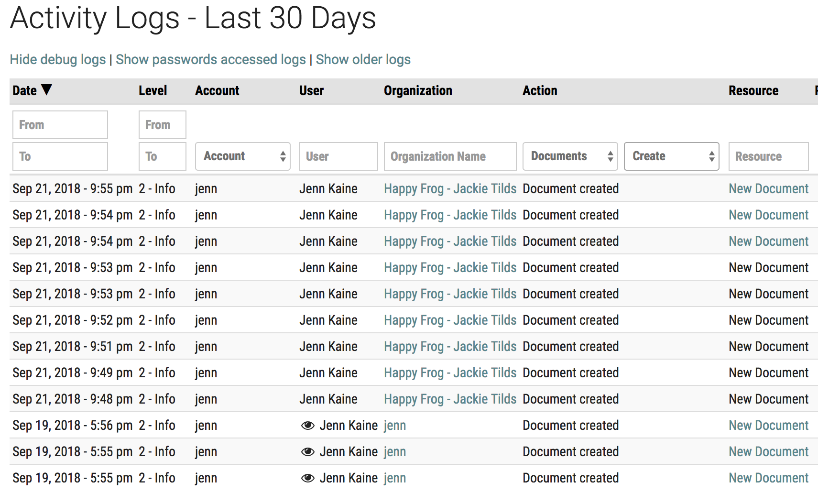This screenshot has height=504, width=818.
Task: Sort by the Action column header
Action: click(x=540, y=91)
